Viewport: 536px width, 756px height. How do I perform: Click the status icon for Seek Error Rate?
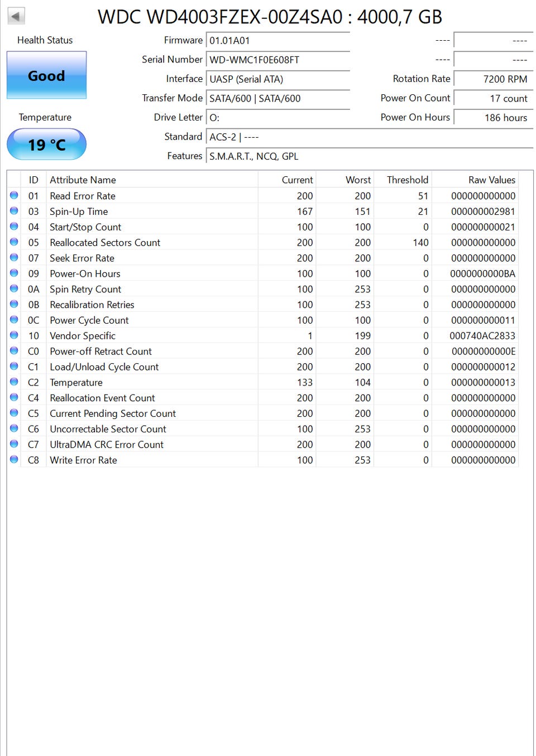(x=14, y=257)
